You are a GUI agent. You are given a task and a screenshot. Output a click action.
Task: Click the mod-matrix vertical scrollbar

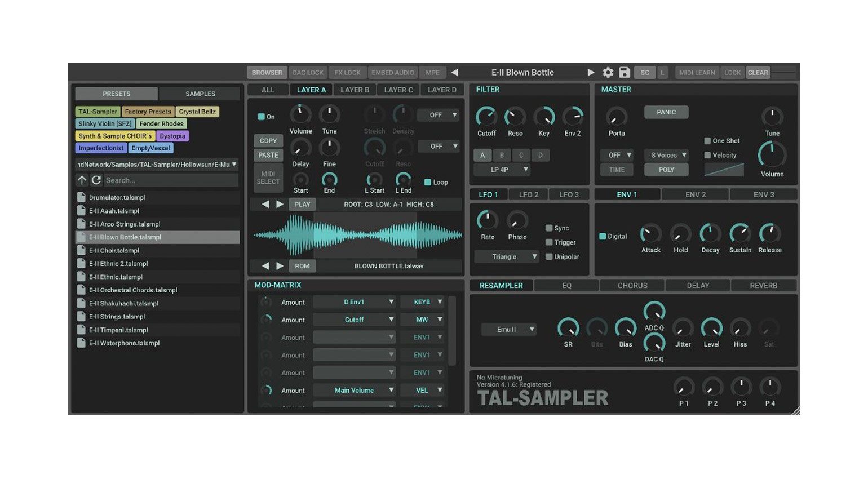click(x=451, y=331)
